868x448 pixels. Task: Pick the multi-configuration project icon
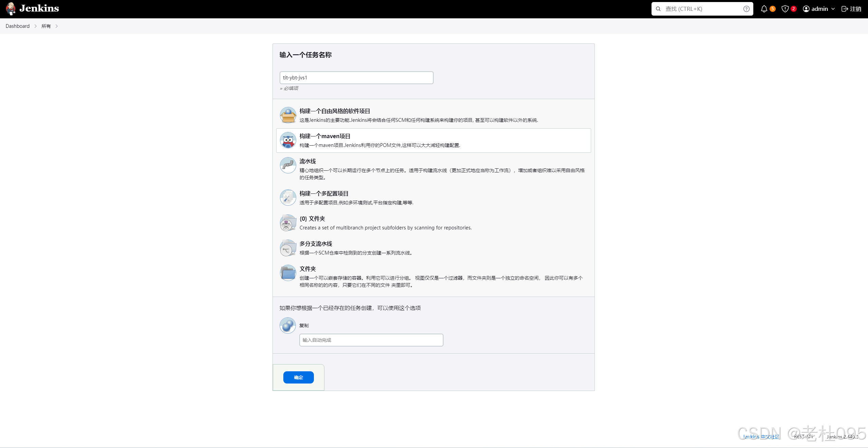tap(288, 198)
